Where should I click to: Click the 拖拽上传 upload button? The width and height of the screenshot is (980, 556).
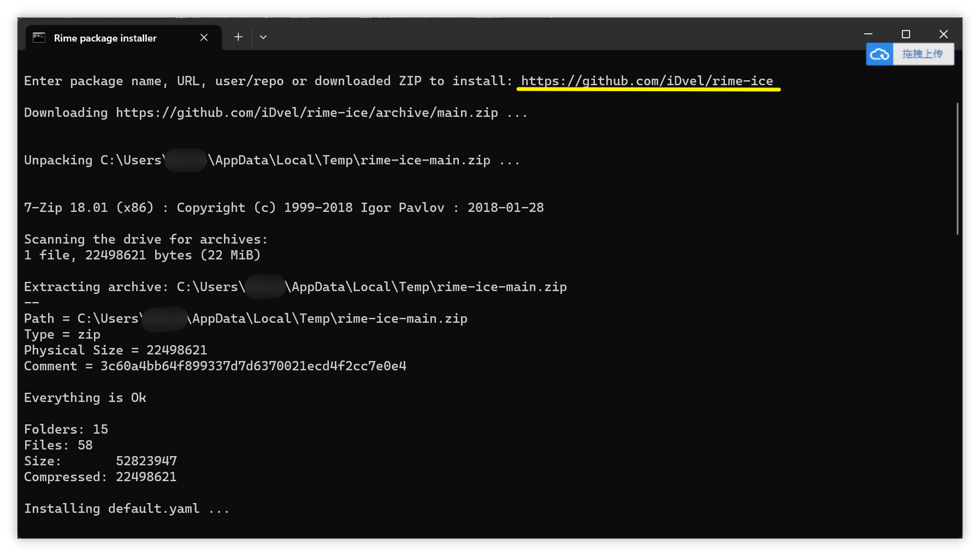pyautogui.click(x=924, y=54)
